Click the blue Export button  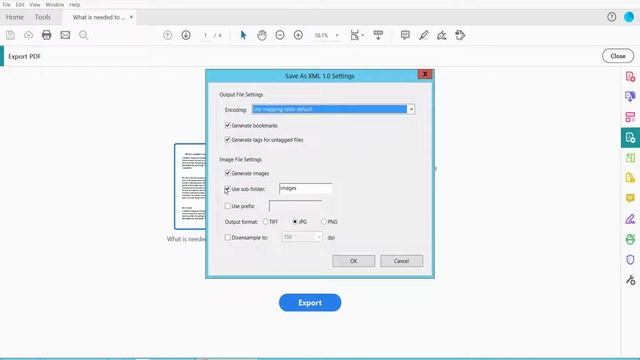(310, 302)
